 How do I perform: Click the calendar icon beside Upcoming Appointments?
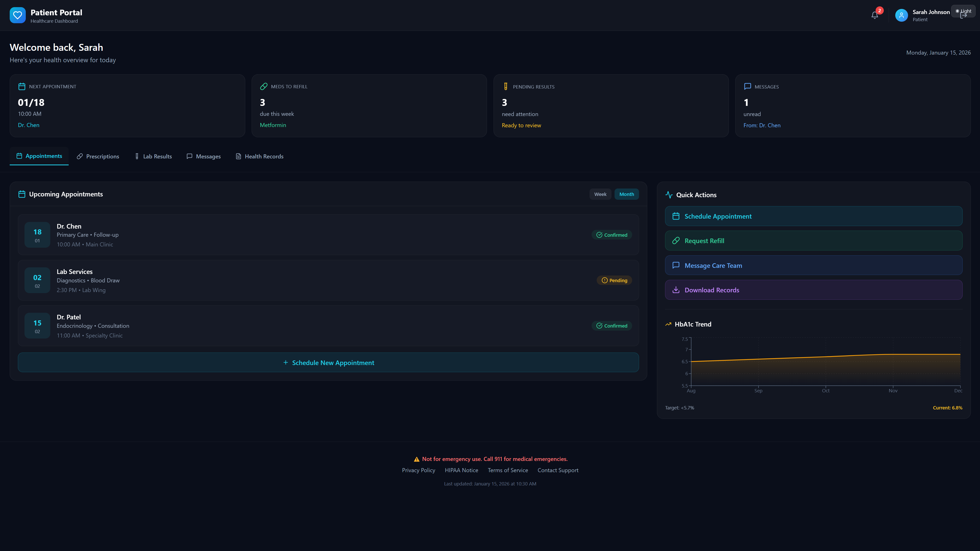coord(22,194)
